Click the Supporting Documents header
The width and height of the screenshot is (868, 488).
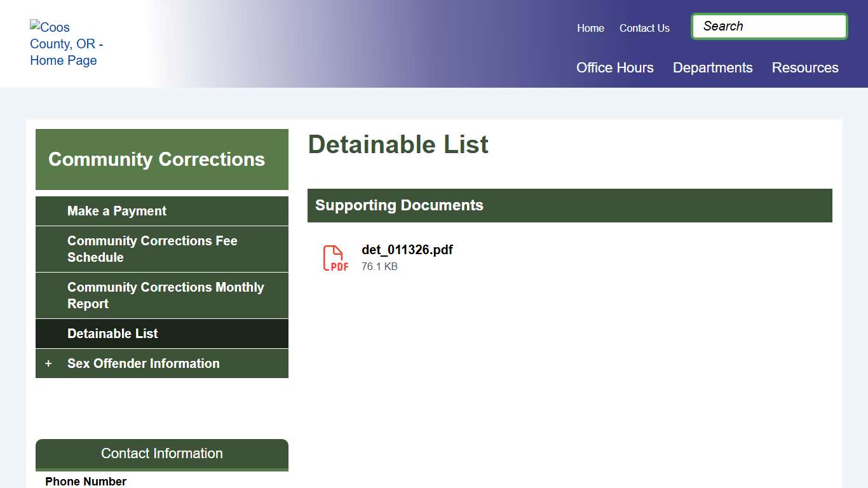tap(399, 205)
